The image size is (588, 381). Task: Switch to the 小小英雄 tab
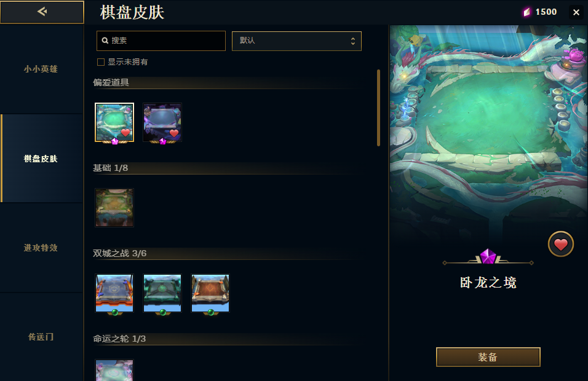(41, 69)
